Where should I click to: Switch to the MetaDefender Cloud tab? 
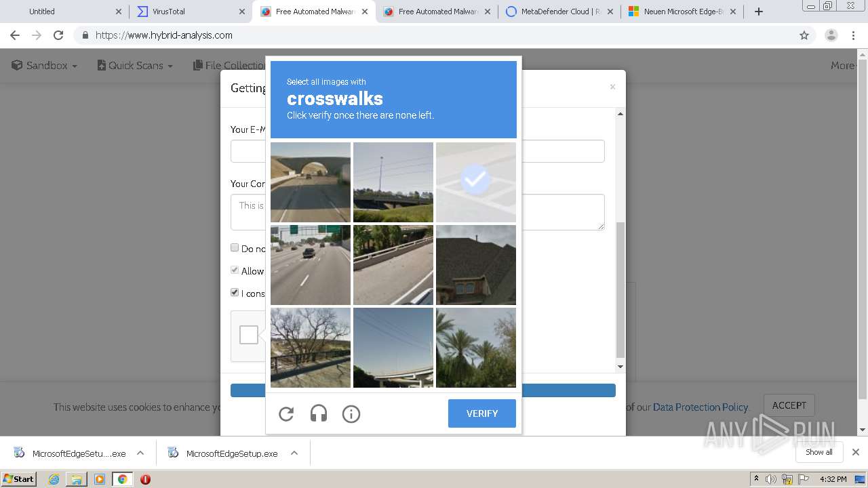click(559, 12)
